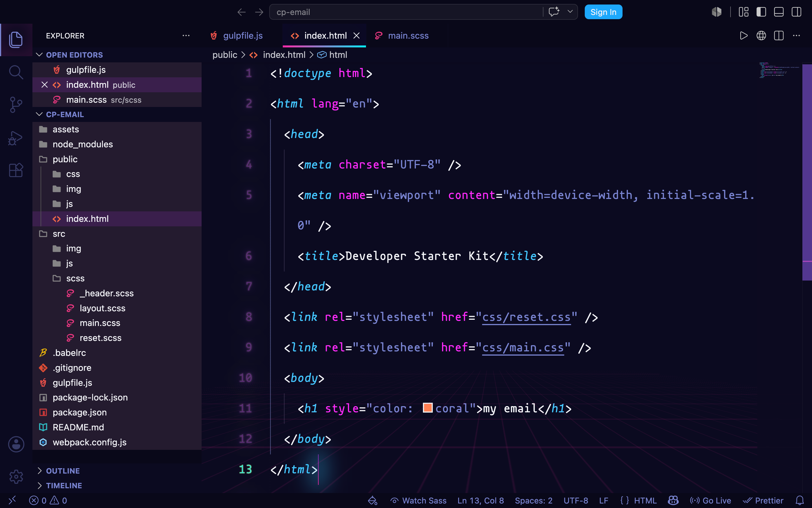Click the Go Forward navigation arrow
This screenshot has width=812, height=508.
[259, 12]
